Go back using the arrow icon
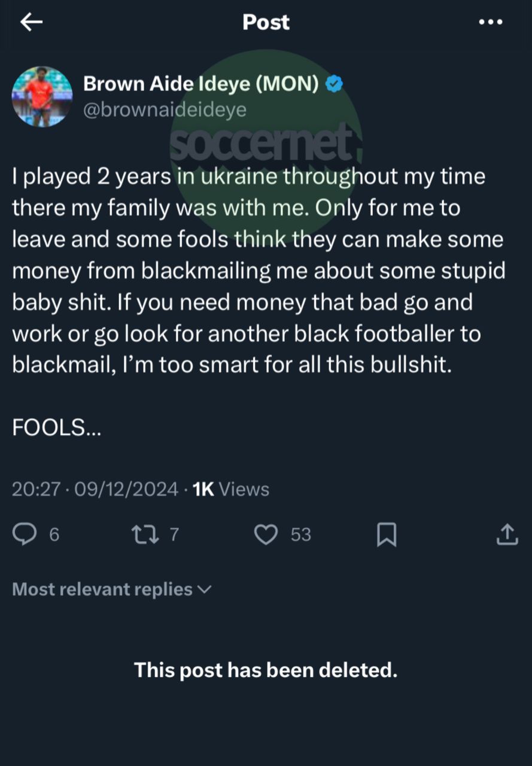This screenshot has height=766, width=532. (x=30, y=22)
